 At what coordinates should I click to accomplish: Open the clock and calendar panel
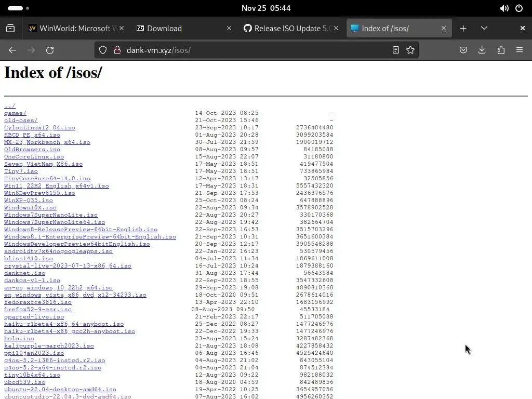[x=266, y=8]
